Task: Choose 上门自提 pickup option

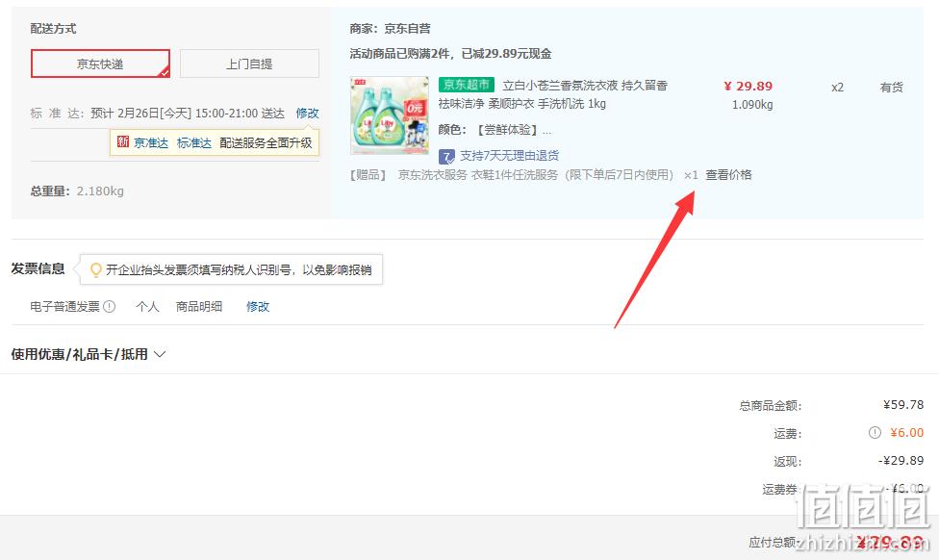Action: coord(249,64)
